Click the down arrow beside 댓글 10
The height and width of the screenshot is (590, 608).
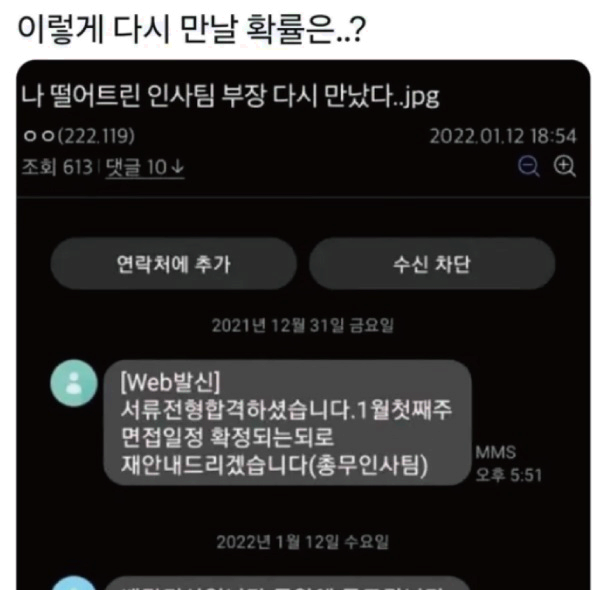pyautogui.click(x=178, y=167)
